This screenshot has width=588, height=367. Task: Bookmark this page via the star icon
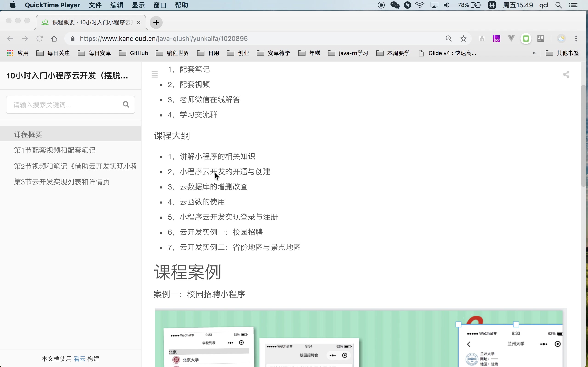coord(463,38)
